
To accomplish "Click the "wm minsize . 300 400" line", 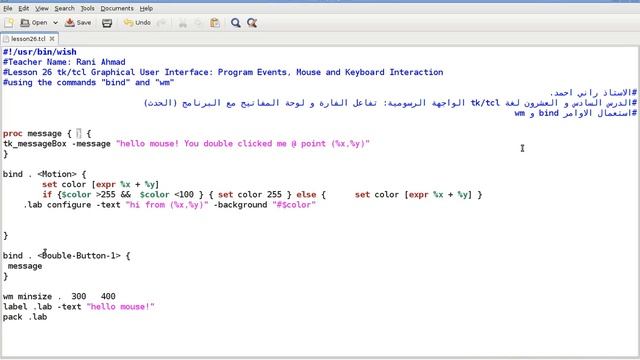I will coord(59,296).
